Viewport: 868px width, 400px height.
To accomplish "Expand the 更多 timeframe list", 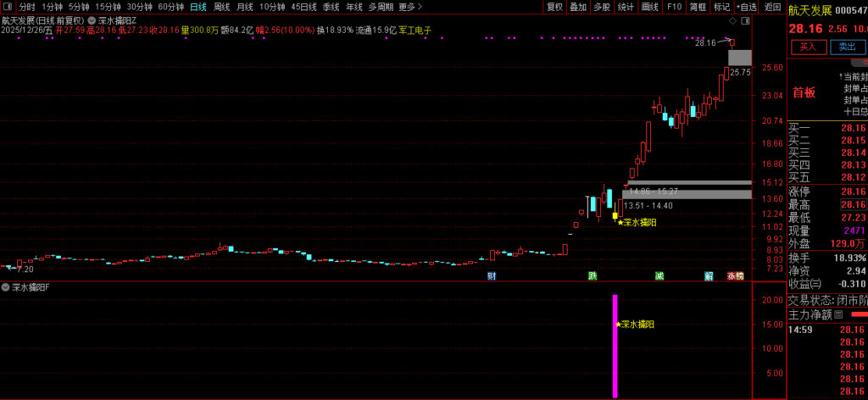I will [407, 7].
